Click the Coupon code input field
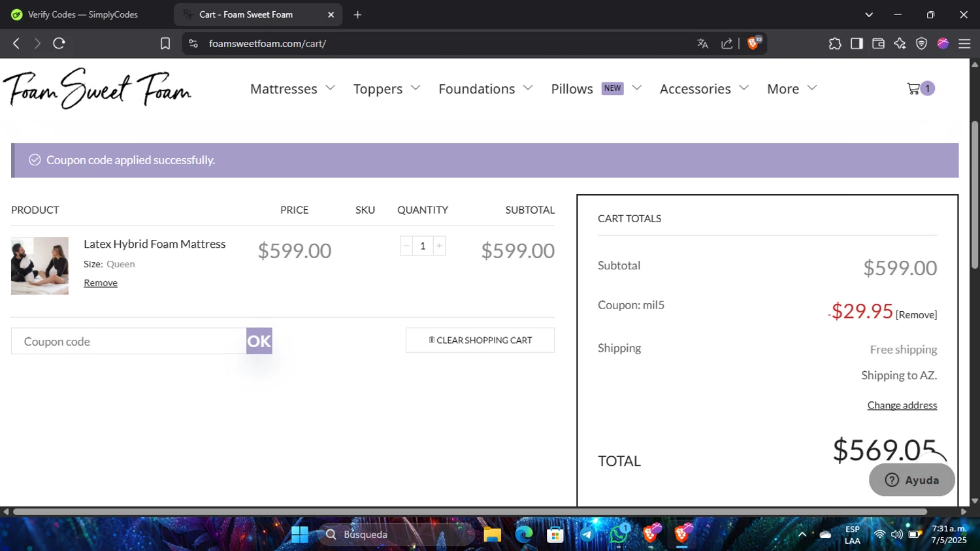The image size is (980, 551). [x=129, y=341]
